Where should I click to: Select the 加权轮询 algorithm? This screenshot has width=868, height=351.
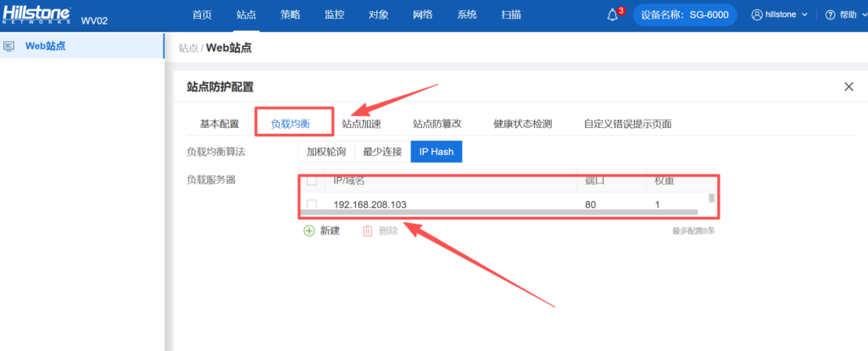326,152
